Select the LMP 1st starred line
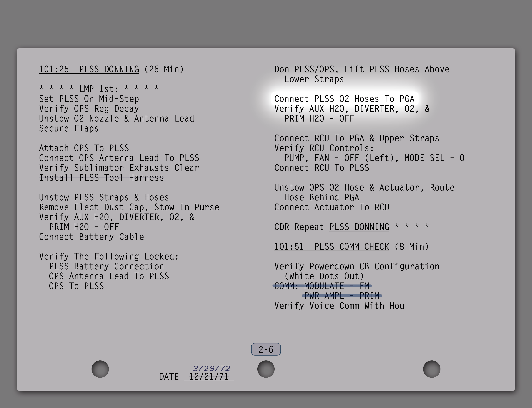This screenshot has width=532, height=408. click(x=99, y=89)
